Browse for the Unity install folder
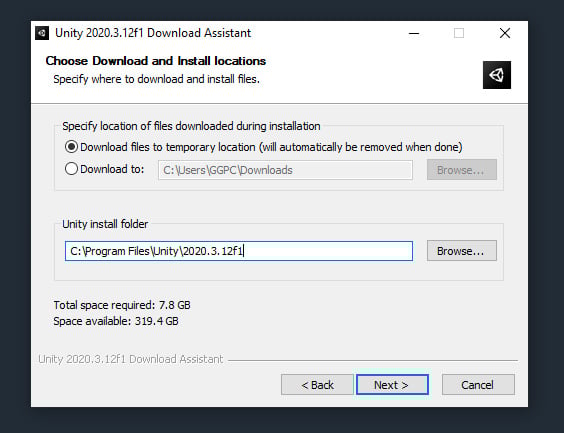The image size is (564, 433). coord(462,251)
